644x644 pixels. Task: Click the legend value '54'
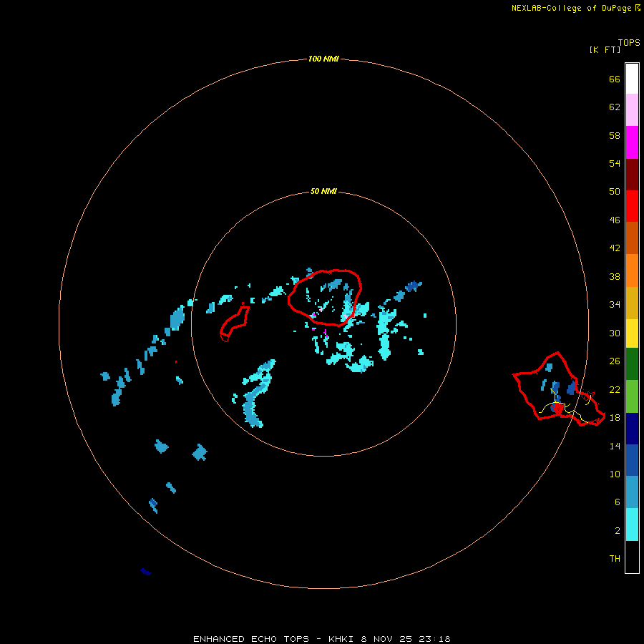[615, 163]
